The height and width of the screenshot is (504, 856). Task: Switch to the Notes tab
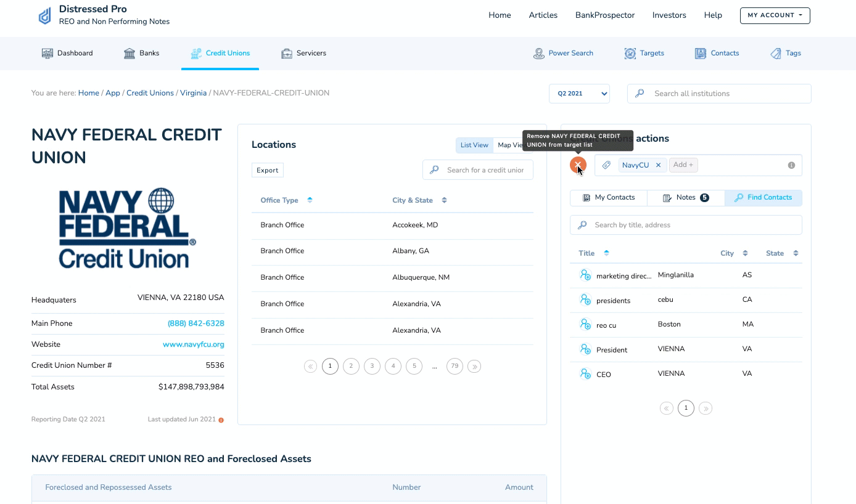point(686,198)
